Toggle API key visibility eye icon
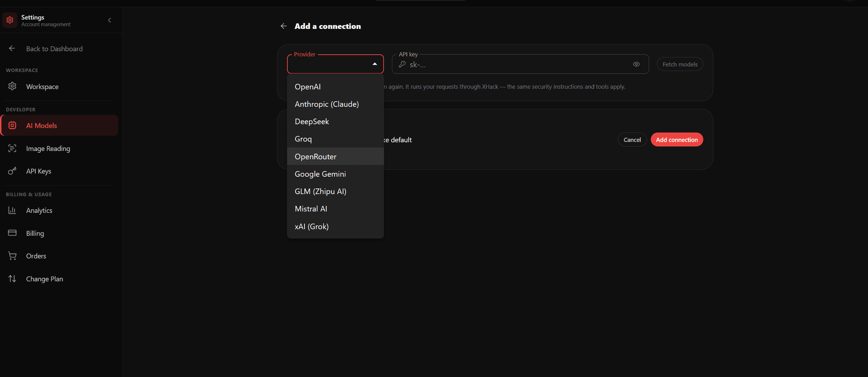 pyautogui.click(x=636, y=64)
